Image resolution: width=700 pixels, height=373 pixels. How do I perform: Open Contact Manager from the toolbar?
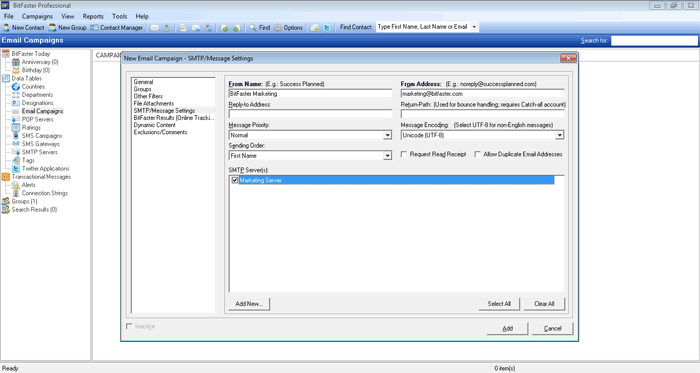coord(117,28)
